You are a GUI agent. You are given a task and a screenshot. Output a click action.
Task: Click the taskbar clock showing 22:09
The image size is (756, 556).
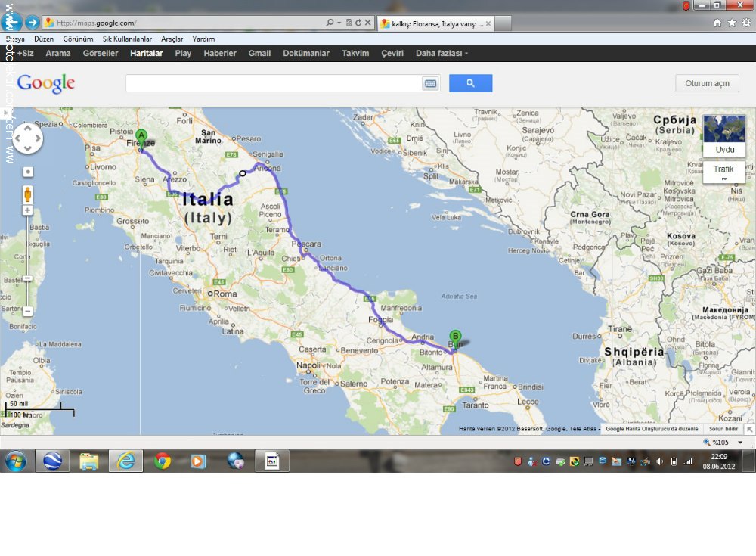[x=719, y=461]
